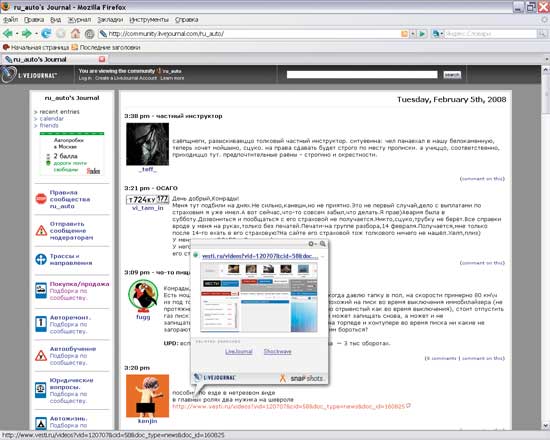Open the Закладки menu

coord(110,20)
